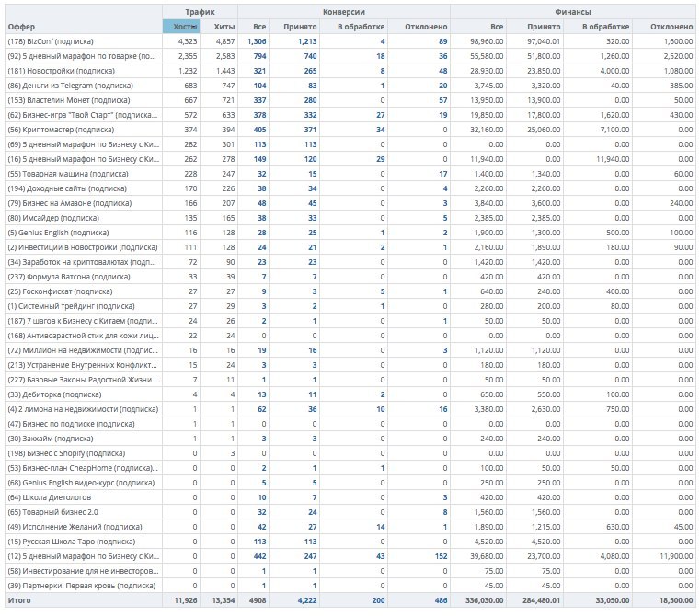Click the Оффер column header

coord(21,27)
